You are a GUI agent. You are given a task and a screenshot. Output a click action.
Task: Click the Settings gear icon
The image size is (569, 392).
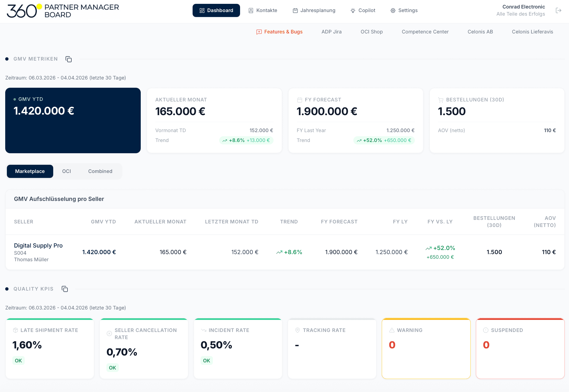393,11
